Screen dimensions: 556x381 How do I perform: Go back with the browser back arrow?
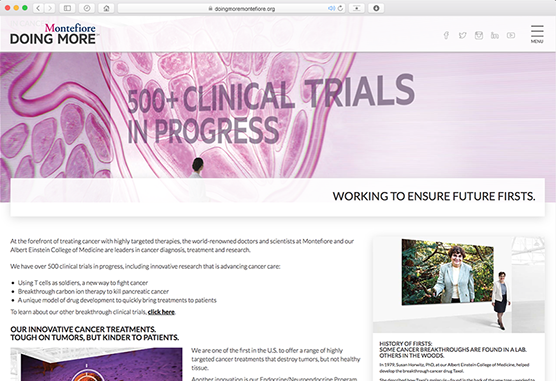[x=38, y=8]
